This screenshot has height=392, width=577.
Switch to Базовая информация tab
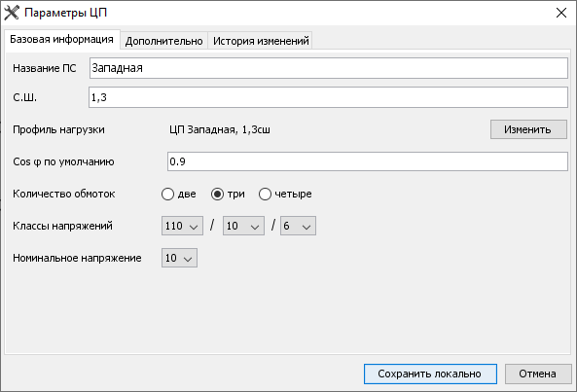pyautogui.click(x=62, y=39)
